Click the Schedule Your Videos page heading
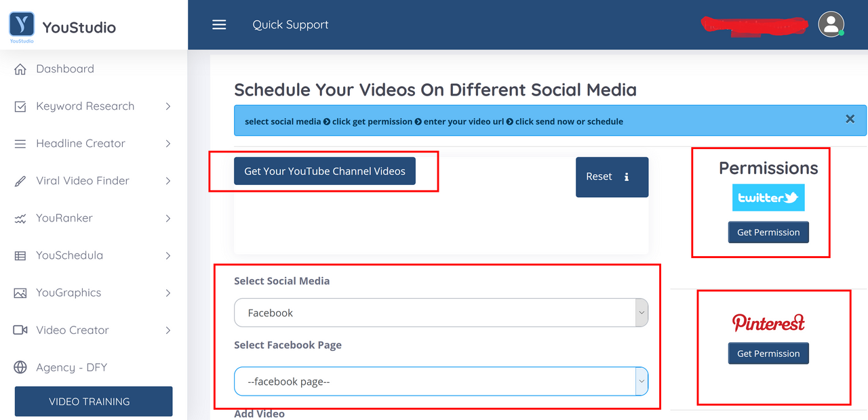Image resolution: width=868 pixels, height=420 pixels. click(x=435, y=90)
